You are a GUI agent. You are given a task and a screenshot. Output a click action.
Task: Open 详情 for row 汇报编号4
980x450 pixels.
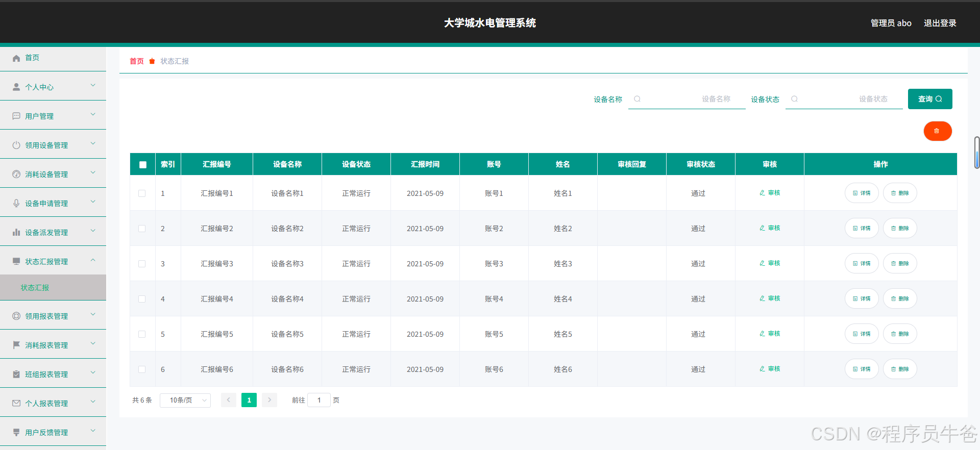coord(862,298)
